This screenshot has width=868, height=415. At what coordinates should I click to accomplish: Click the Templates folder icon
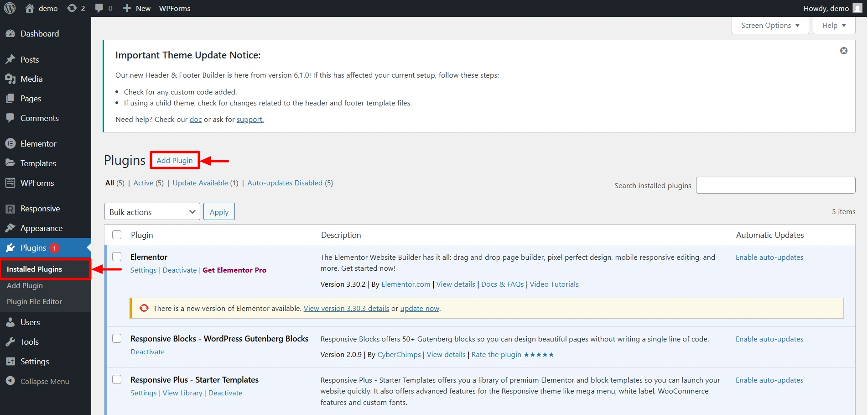(x=10, y=163)
